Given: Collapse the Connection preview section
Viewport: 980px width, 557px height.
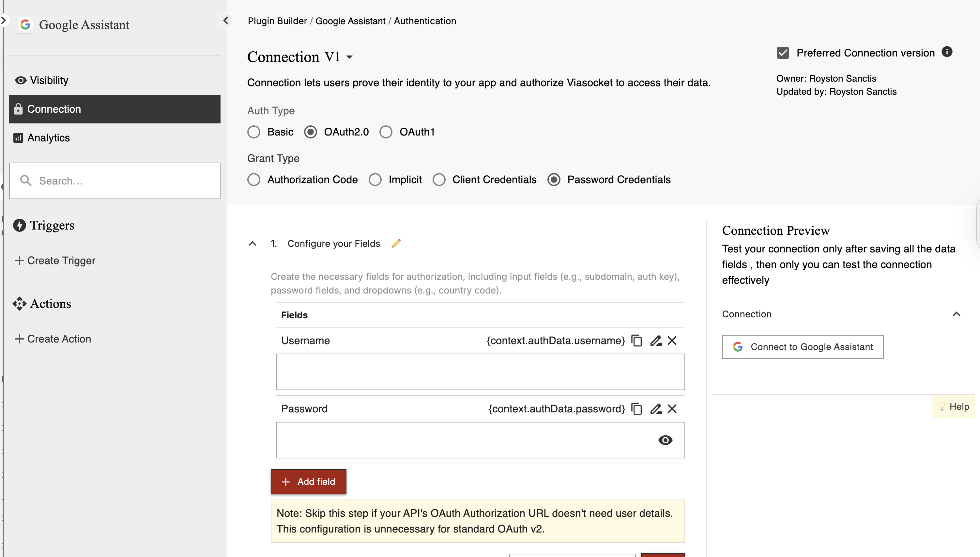Looking at the screenshot, I should (956, 314).
